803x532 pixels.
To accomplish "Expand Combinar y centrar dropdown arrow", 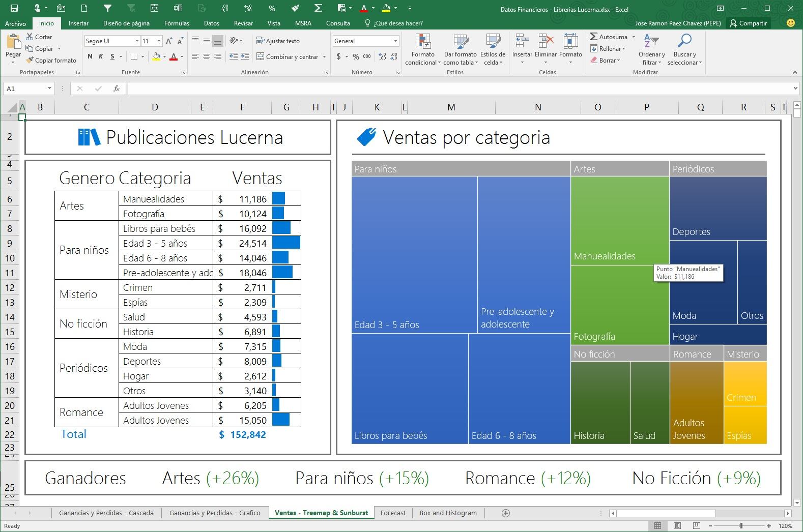I will point(324,57).
